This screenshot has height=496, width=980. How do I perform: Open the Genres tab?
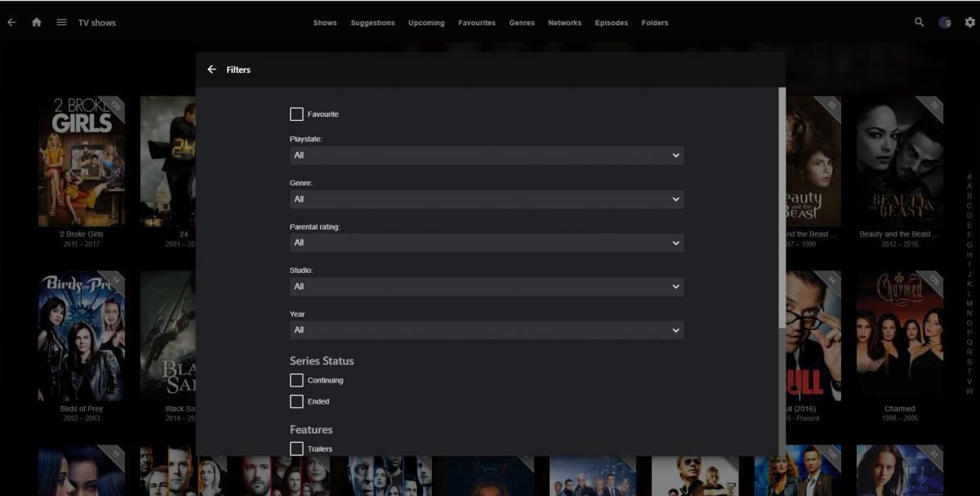coord(522,23)
